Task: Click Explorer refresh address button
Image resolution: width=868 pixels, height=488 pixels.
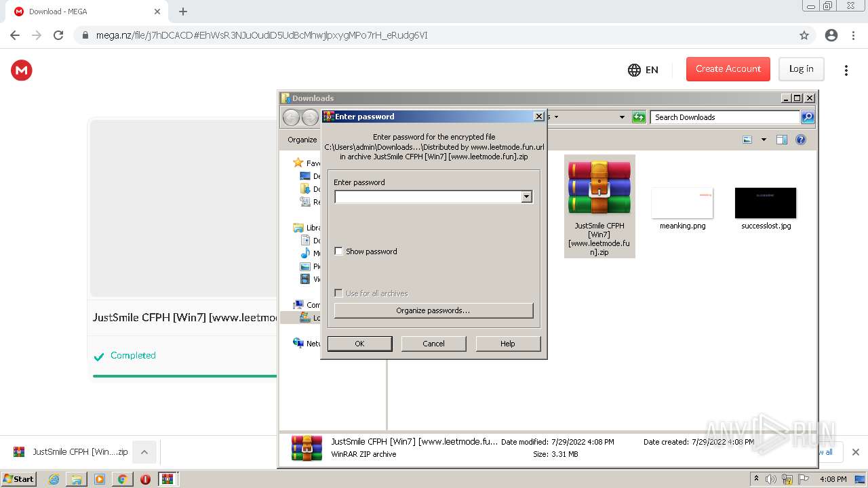Action: [639, 117]
